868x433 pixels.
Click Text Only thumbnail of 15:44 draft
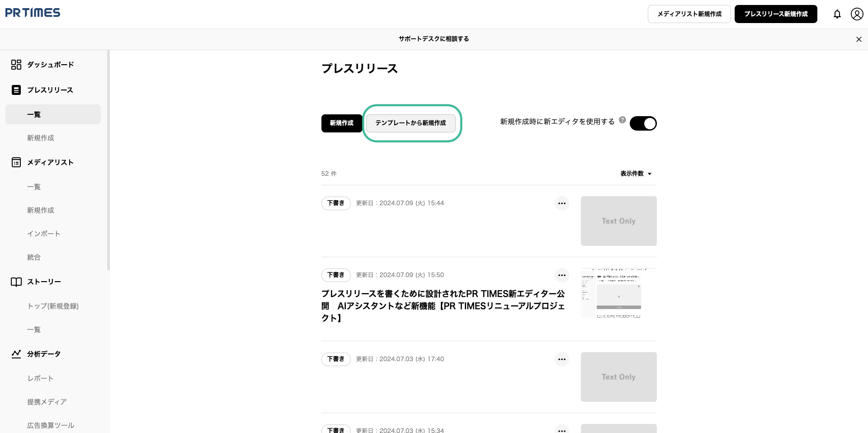pyautogui.click(x=619, y=221)
